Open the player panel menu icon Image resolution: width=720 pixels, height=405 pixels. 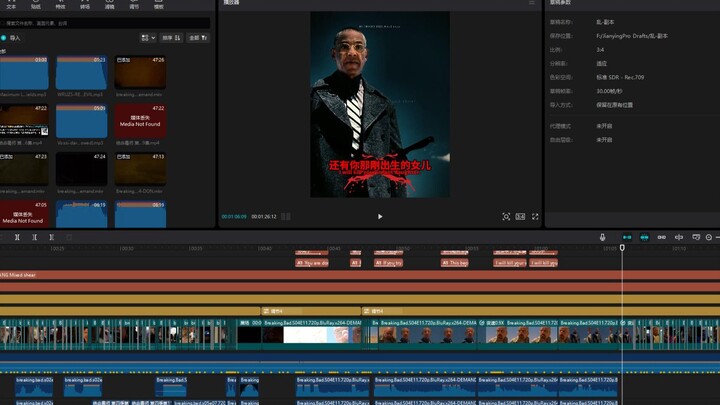click(x=532, y=3)
